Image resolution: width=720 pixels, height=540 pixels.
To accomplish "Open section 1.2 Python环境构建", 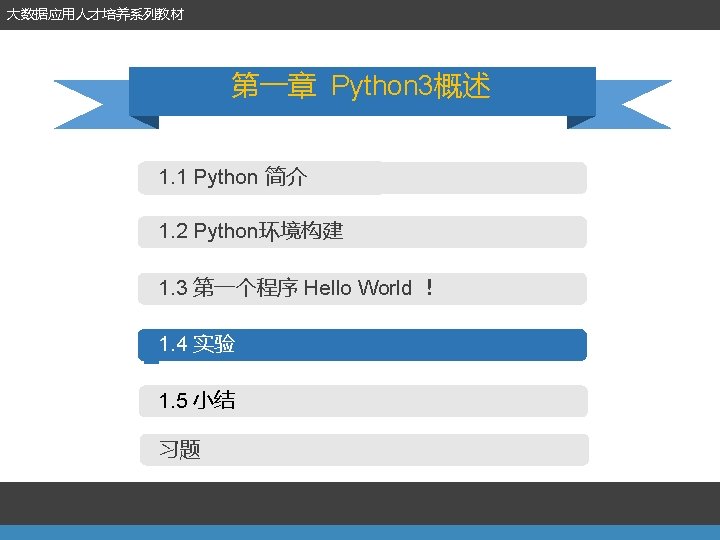I will [x=362, y=232].
